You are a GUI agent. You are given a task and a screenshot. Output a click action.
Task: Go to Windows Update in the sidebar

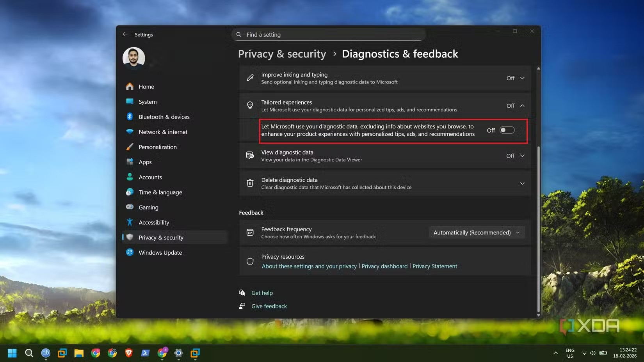pyautogui.click(x=160, y=253)
